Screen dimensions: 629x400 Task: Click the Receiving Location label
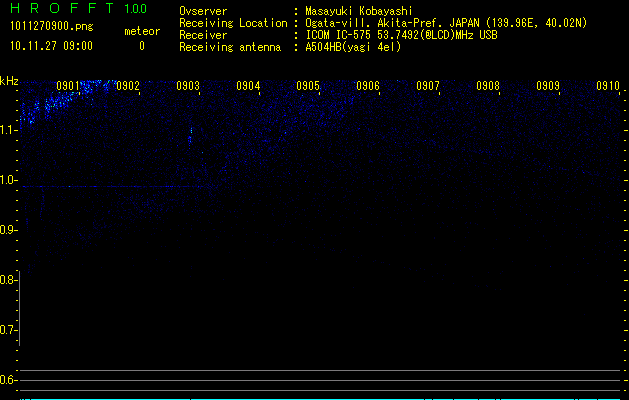pos(233,23)
